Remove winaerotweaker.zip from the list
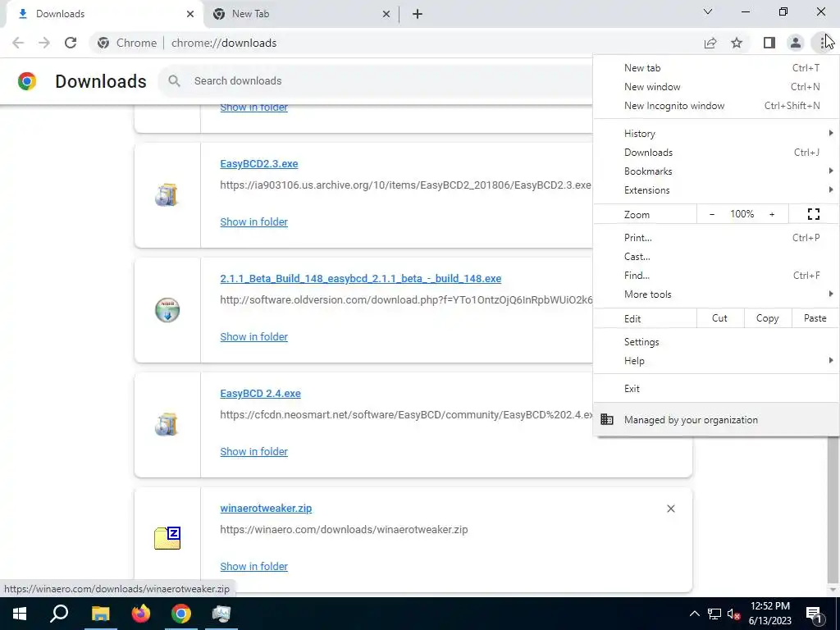This screenshot has width=840, height=630. (671, 509)
